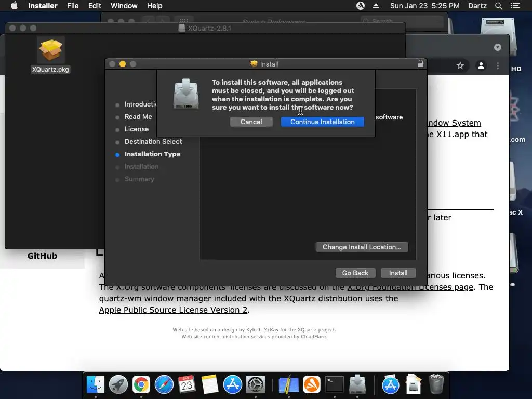
Task: Open Xcode blueprint icon in Dock
Action: pyautogui.click(x=288, y=384)
